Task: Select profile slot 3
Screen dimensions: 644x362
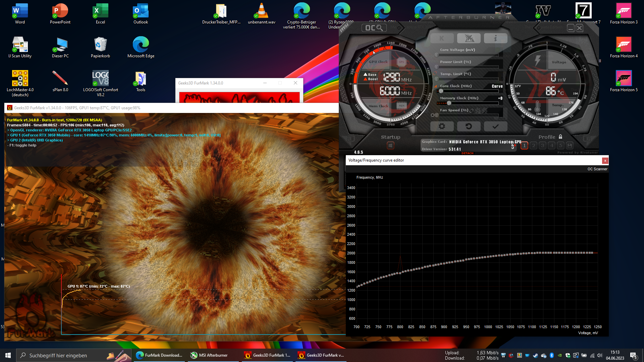Action: click(542, 145)
